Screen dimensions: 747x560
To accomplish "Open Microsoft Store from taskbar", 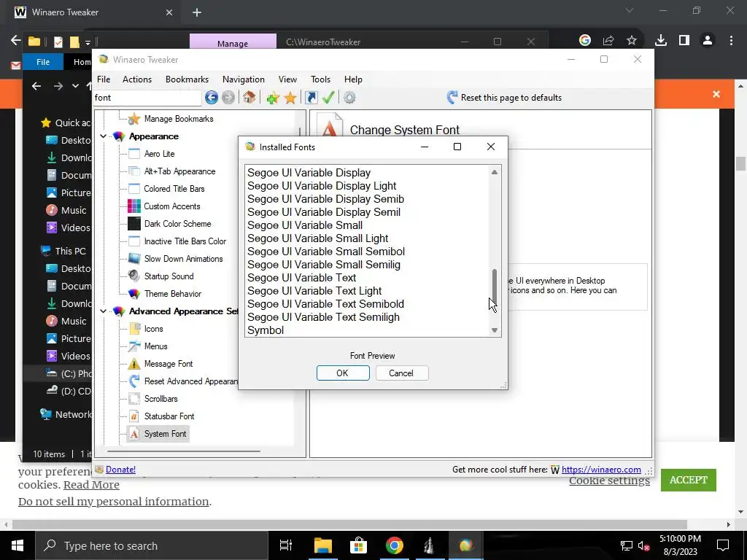I will (358, 545).
